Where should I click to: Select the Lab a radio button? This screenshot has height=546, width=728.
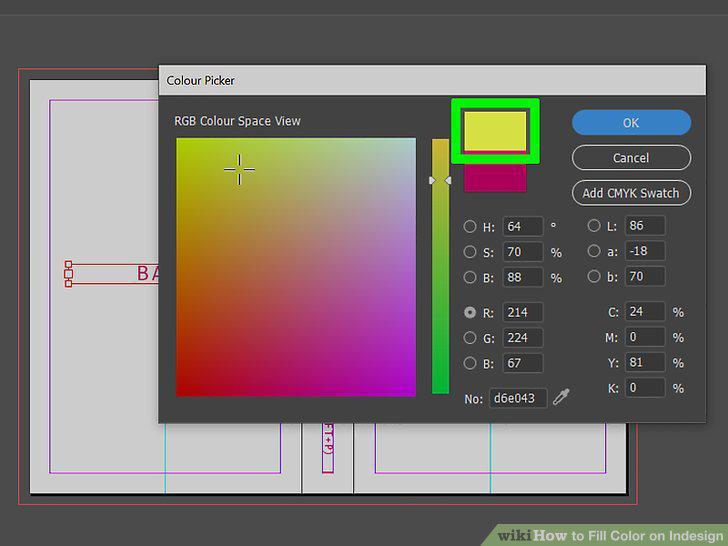click(x=594, y=251)
